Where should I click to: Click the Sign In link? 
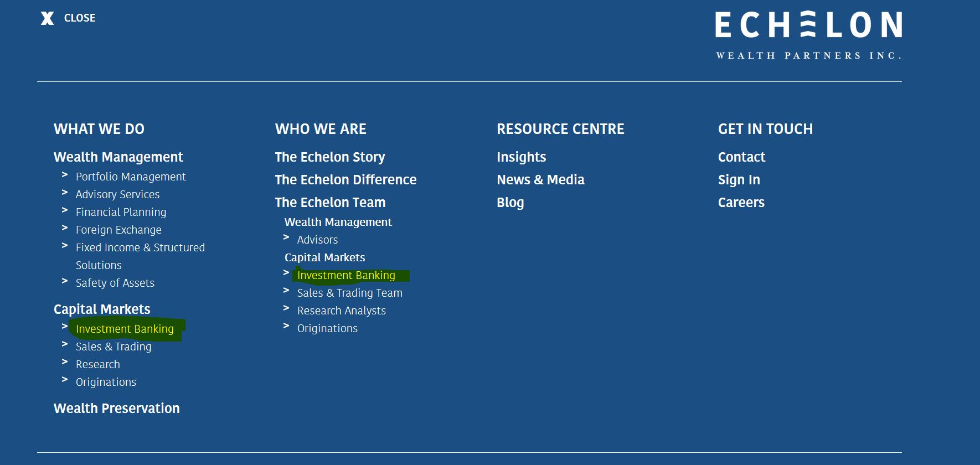(739, 180)
